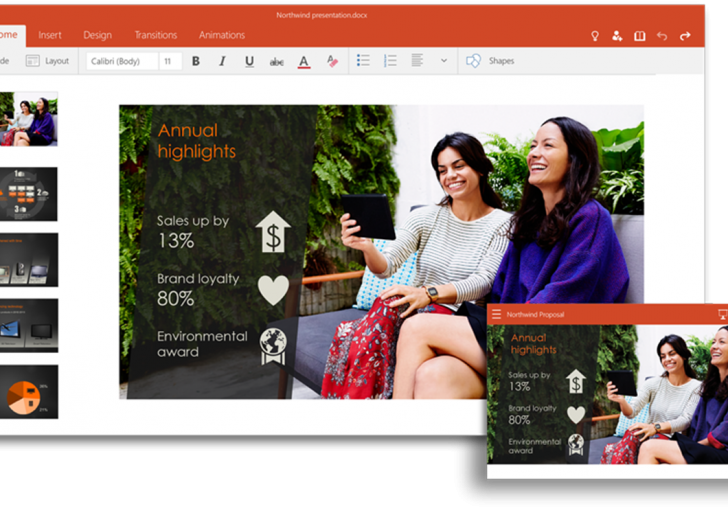Open the Transitions tab

(156, 35)
